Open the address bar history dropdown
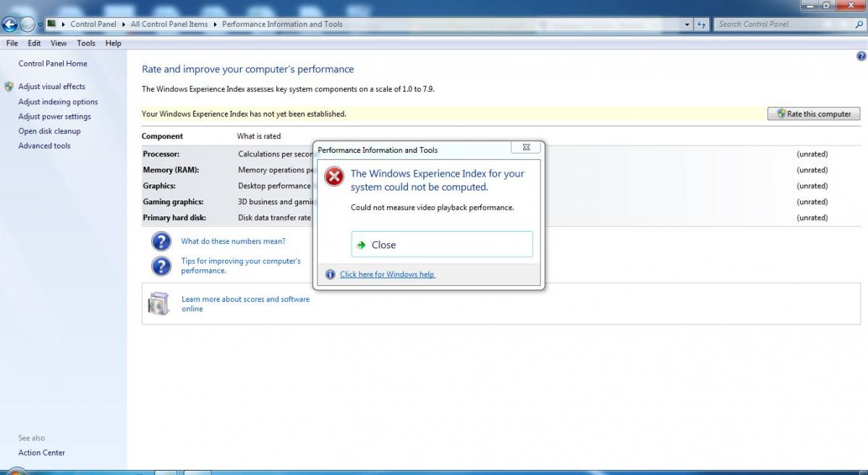The image size is (868, 475). point(687,24)
